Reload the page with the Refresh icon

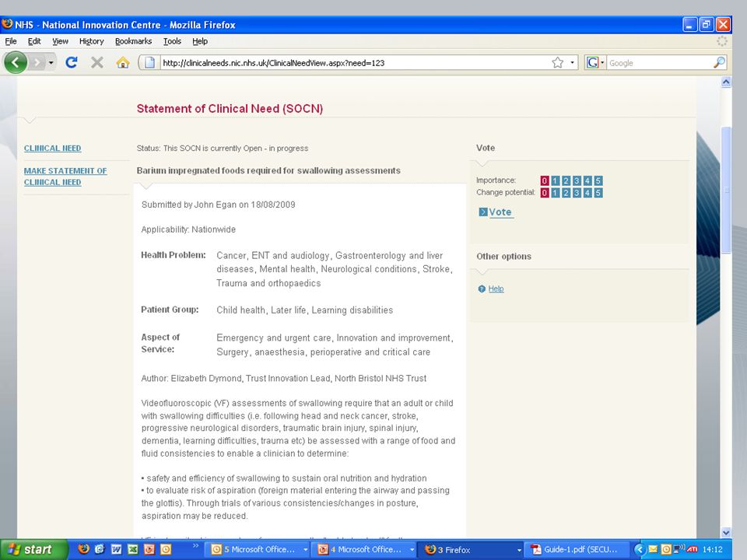[x=72, y=62]
